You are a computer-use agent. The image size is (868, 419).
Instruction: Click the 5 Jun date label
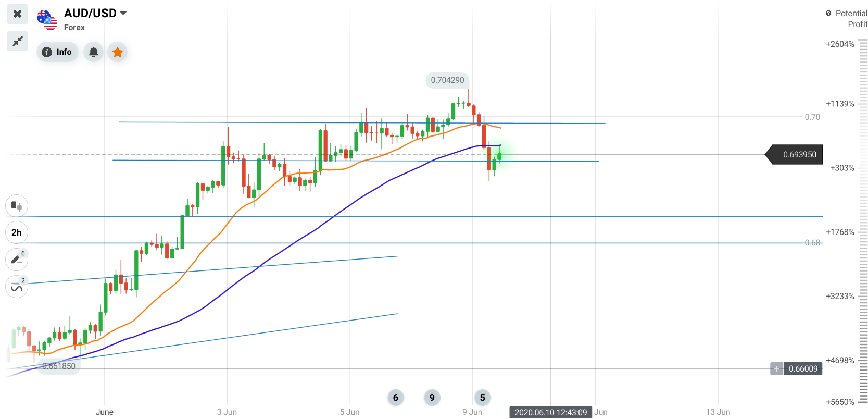350,412
